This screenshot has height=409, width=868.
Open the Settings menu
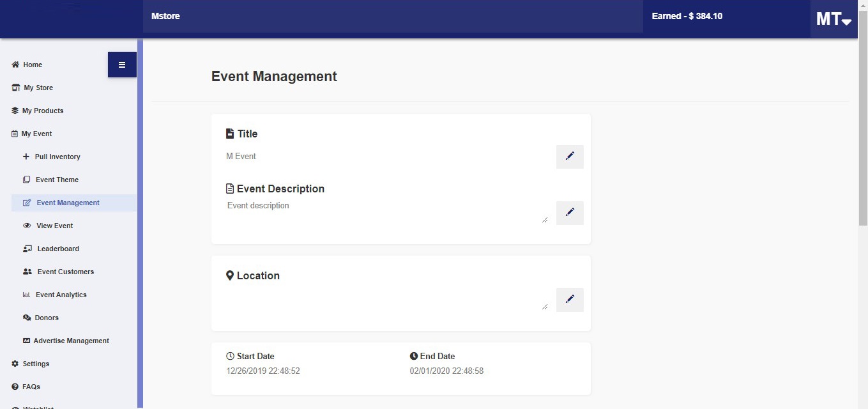(x=36, y=364)
